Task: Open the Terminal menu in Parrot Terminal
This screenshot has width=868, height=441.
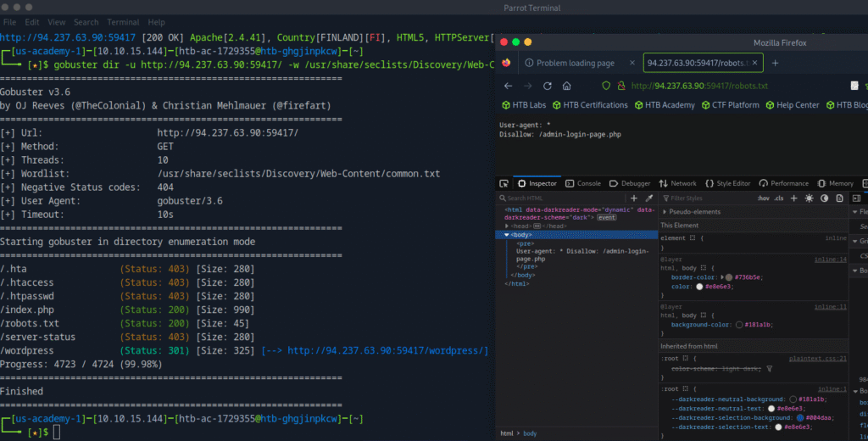Action: coord(123,22)
